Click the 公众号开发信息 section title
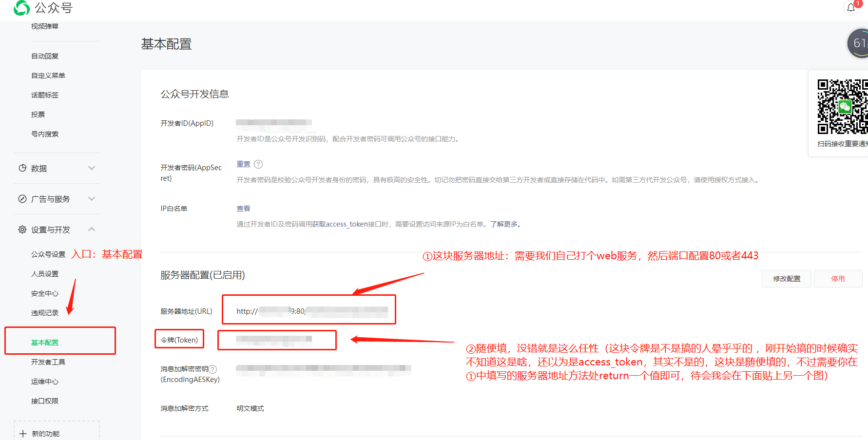Image resolution: width=868 pixels, height=440 pixels. pos(195,94)
